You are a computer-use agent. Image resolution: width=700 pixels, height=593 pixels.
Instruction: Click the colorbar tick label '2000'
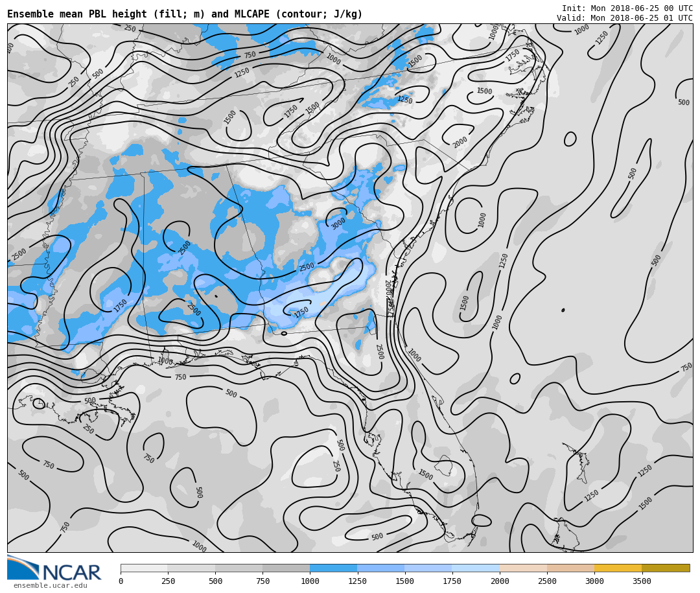tap(500, 581)
